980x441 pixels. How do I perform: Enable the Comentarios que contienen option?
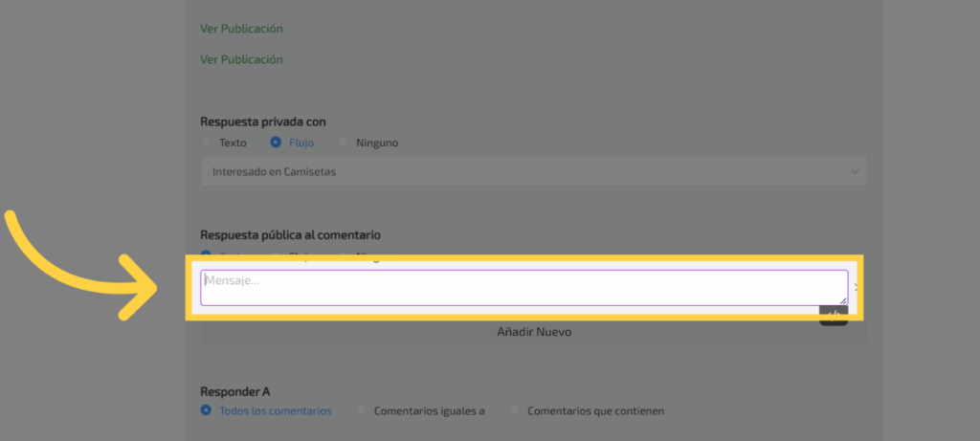pyautogui.click(x=515, y=410)
